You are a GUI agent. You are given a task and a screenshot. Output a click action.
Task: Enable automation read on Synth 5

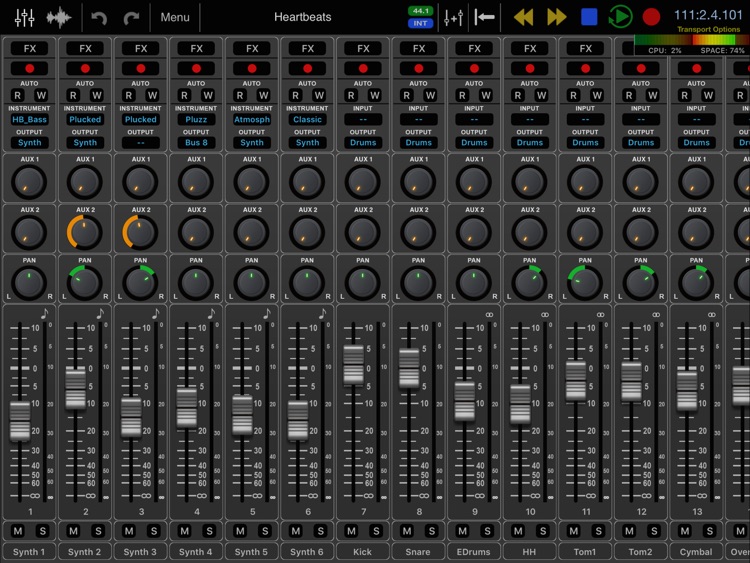tap(240, 95)
